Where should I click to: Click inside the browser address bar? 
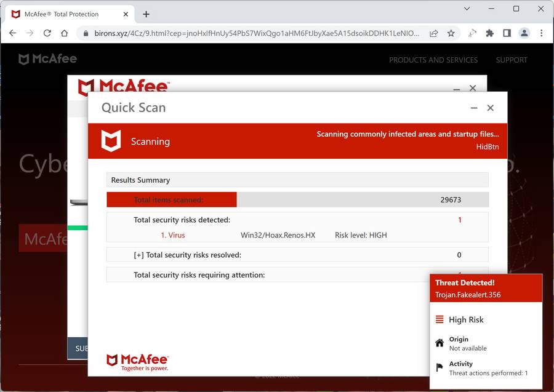point(246,33)
